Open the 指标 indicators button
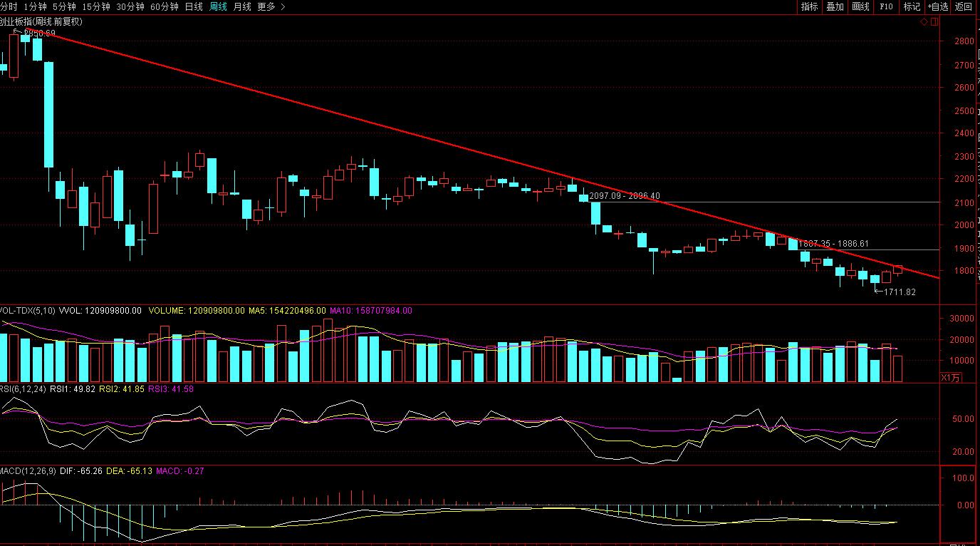Viewport: 980px width, 546px height. (810, 6)
